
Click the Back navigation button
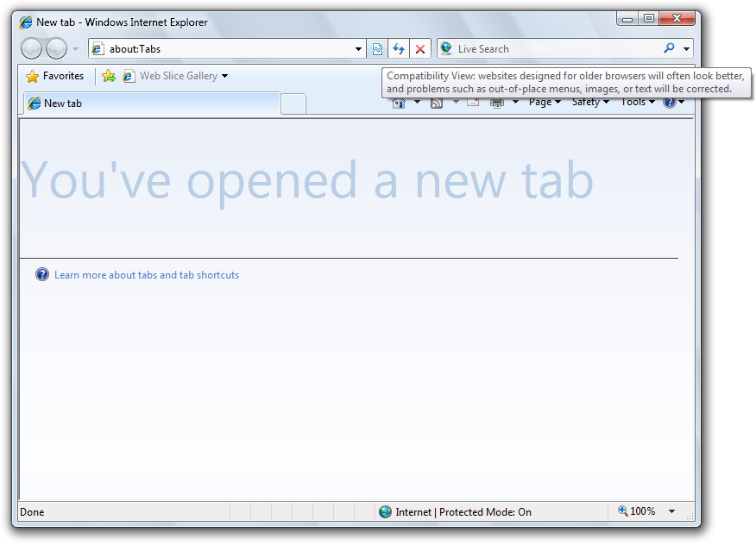[31, 48]
